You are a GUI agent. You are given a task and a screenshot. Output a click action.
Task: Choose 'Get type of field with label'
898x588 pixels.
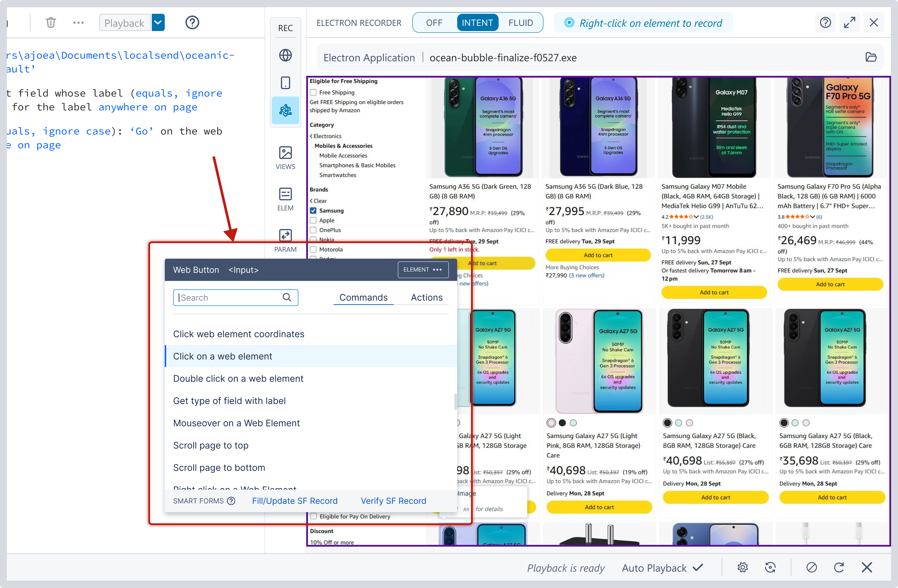pos(311,401)
